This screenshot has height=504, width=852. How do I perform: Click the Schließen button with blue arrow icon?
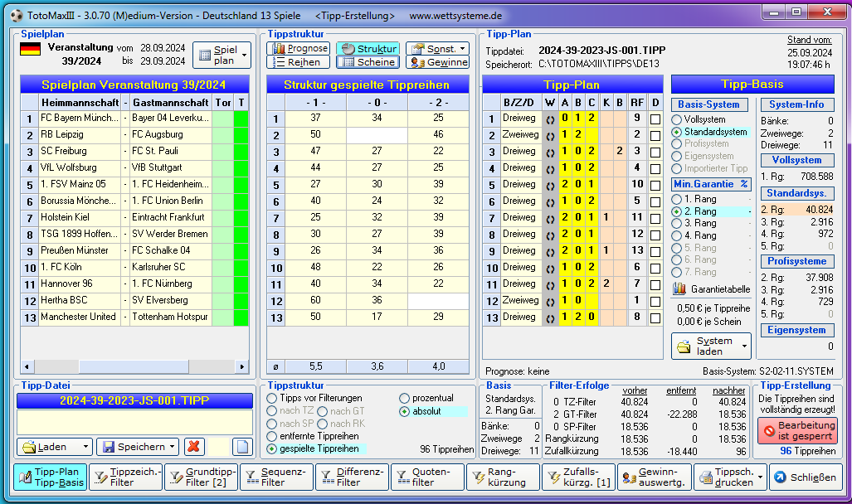[806, 477]
